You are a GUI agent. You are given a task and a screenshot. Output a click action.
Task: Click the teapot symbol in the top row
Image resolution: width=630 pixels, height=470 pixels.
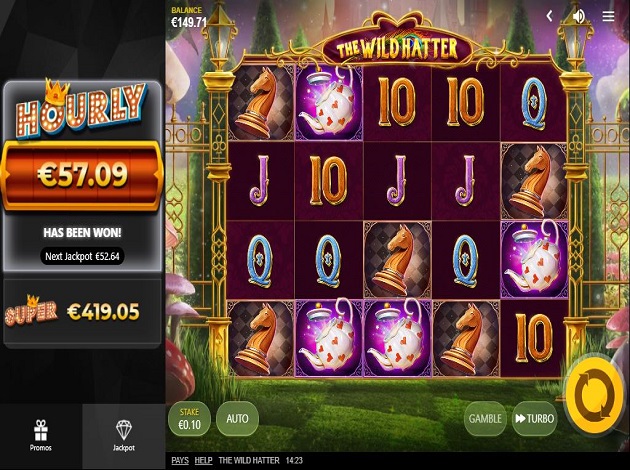pos(329,103)
